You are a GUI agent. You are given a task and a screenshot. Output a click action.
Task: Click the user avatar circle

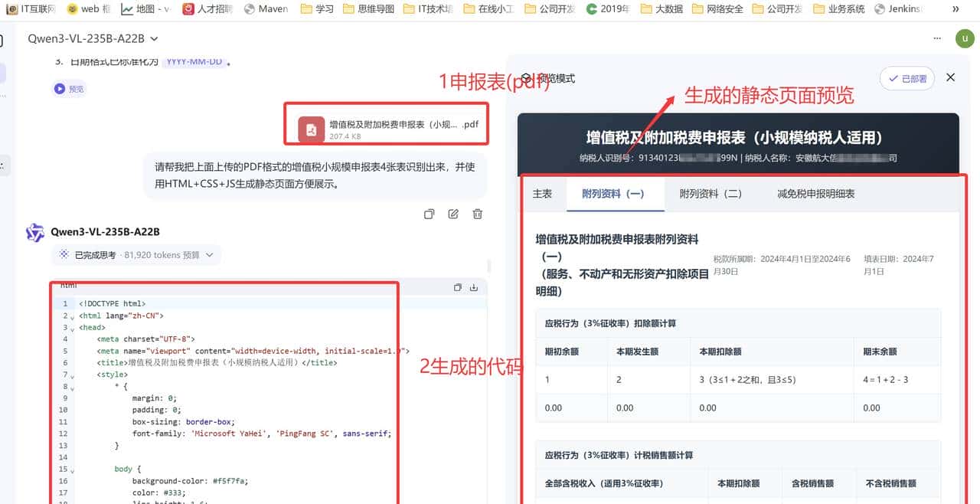965,38
